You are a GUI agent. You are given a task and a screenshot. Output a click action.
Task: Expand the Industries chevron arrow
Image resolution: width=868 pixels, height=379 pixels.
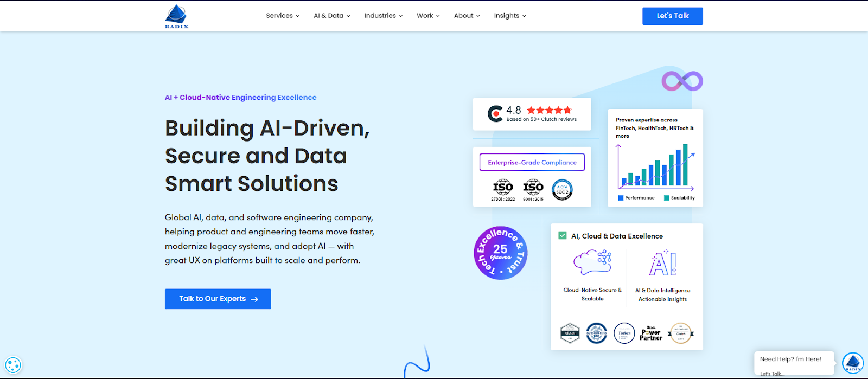click(x=401, y=16)
